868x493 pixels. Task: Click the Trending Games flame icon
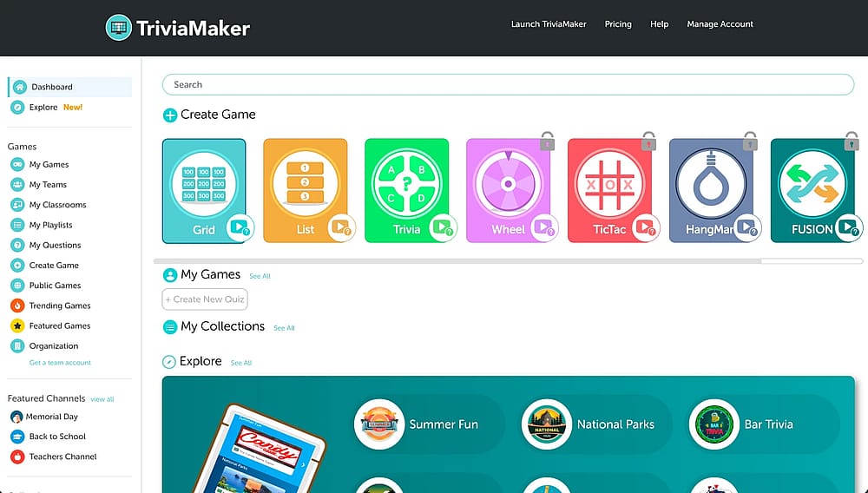[17, 306]
